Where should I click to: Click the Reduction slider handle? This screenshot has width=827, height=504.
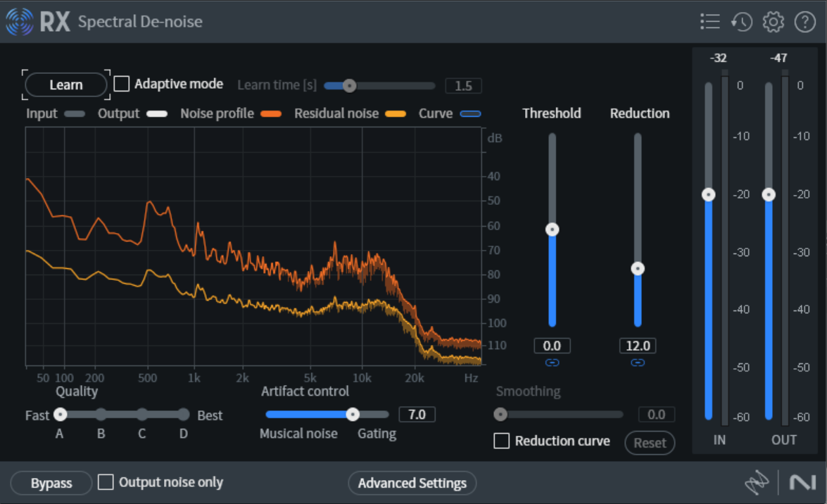(x=638, y=269)
